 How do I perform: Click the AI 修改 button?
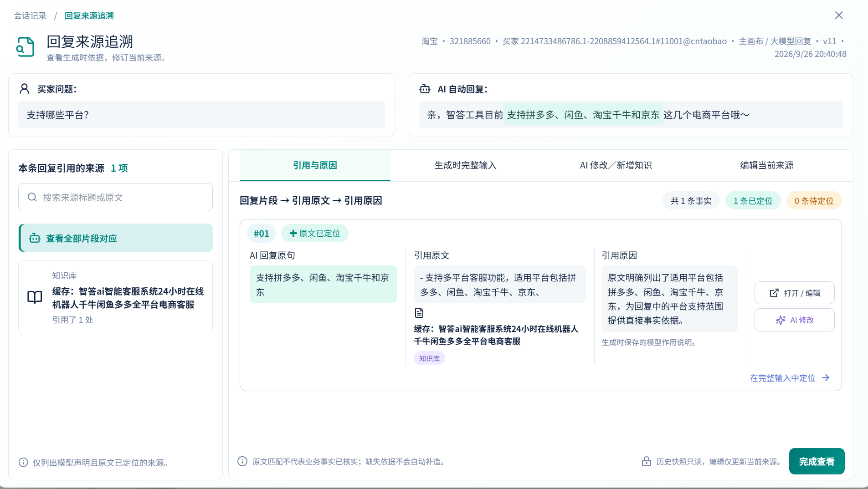[795, 320]
